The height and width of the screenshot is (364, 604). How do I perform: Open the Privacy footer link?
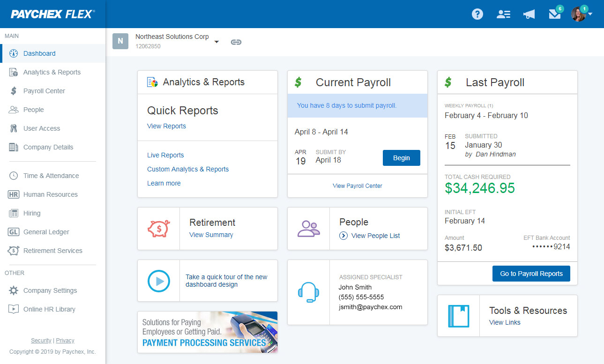pyautogui.click(x=65, y=341)
